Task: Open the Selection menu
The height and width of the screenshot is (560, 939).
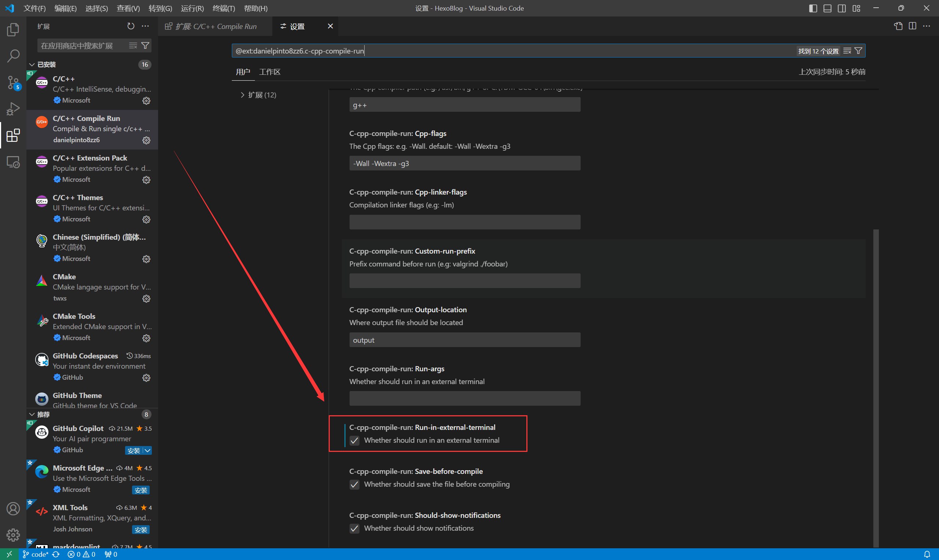Action: 97,8
